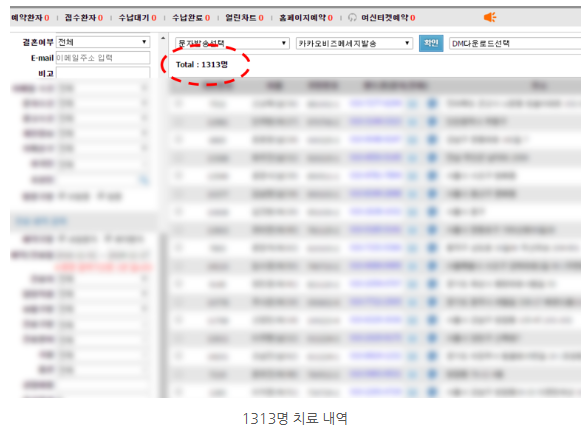Click the orange megaphone announcement icon

point(490,17)
